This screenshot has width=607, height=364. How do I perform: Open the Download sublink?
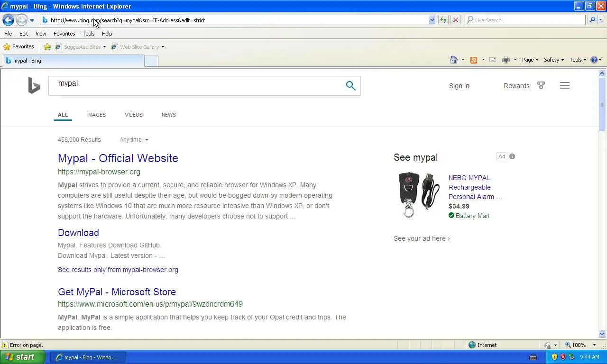(x=78, y=233)
